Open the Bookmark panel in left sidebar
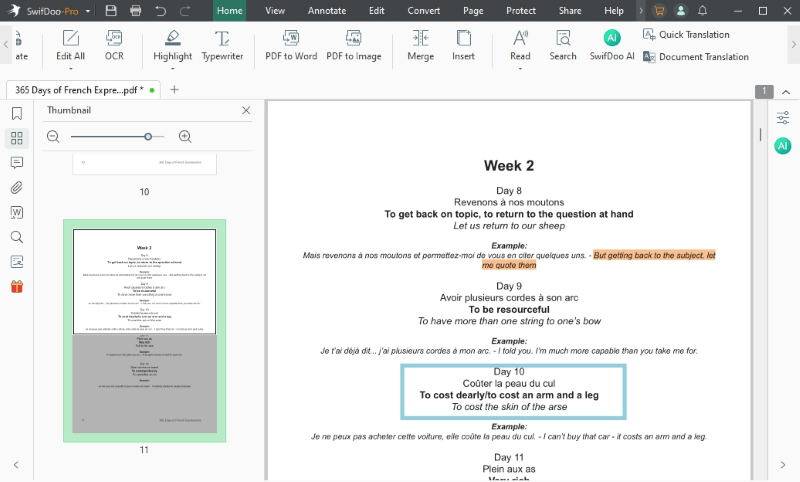Viewport: 800px width, 482px height. click(17, 113)
